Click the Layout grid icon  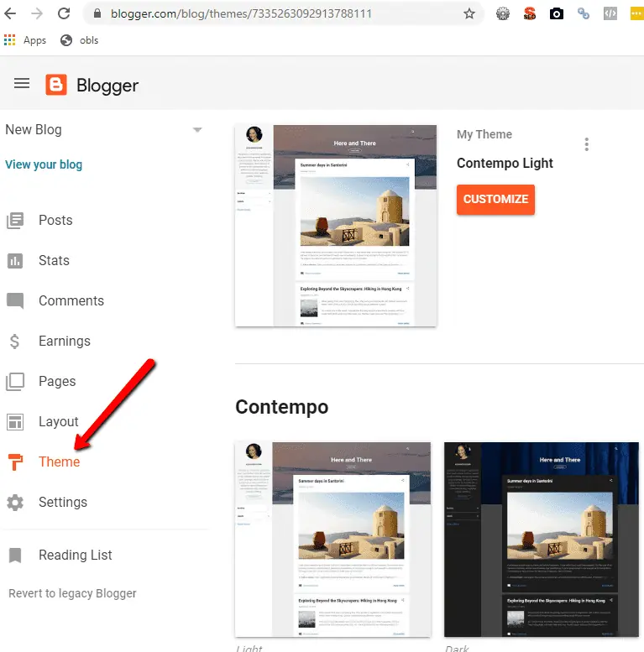15,422
